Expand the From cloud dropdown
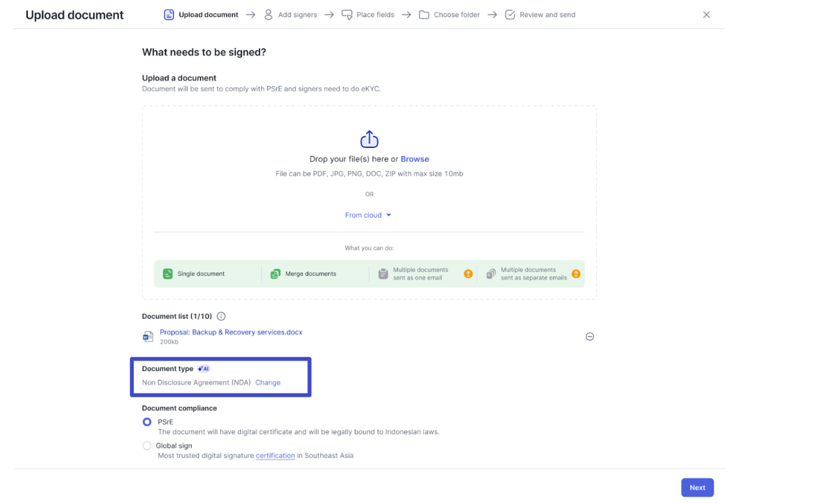 click(x=368, y=215)
